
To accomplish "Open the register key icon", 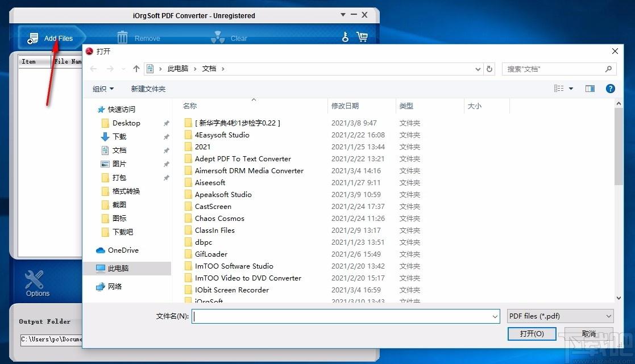I will click(345, 37).
